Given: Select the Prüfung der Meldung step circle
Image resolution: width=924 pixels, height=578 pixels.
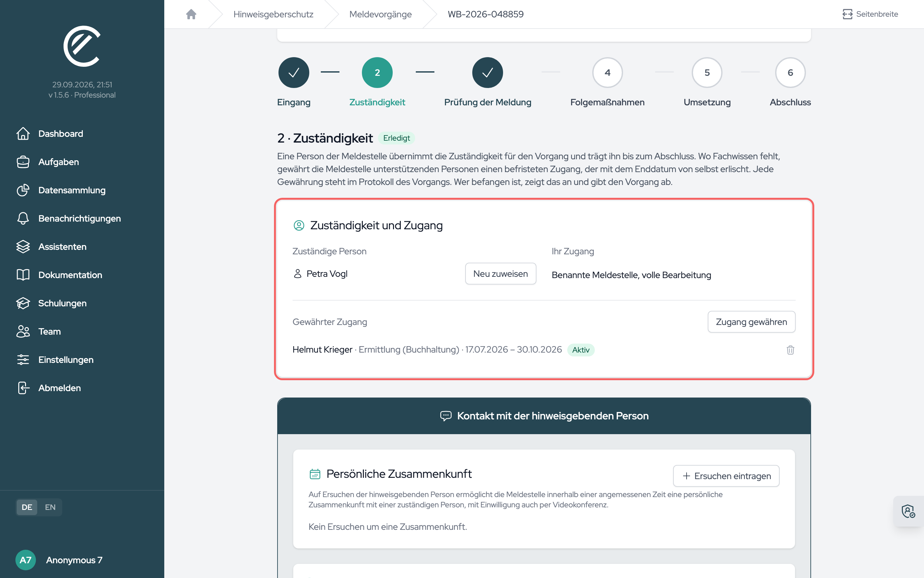Looking at the screenshot, I should (x=488, y=73).
